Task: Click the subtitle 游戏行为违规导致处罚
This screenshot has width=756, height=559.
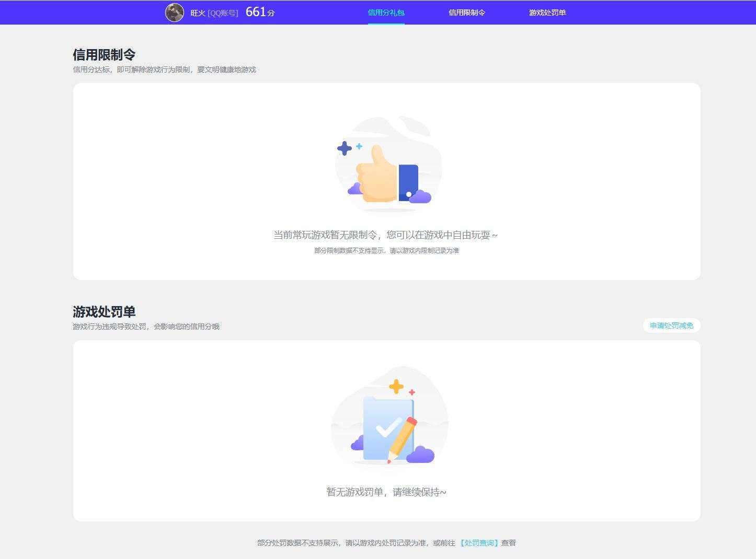Action: pyautogui.click(x=109, y=327)
